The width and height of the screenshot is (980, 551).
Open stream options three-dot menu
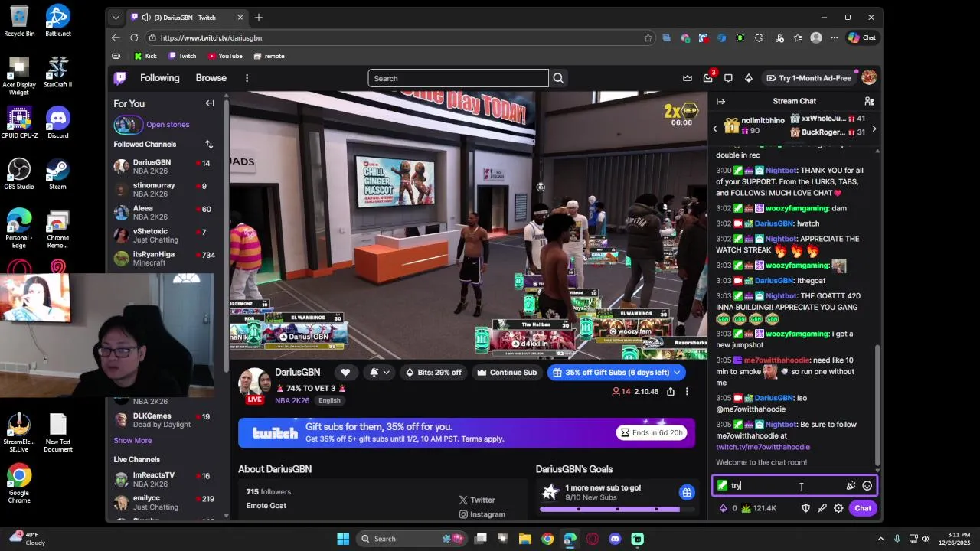(x=687, y=392)
